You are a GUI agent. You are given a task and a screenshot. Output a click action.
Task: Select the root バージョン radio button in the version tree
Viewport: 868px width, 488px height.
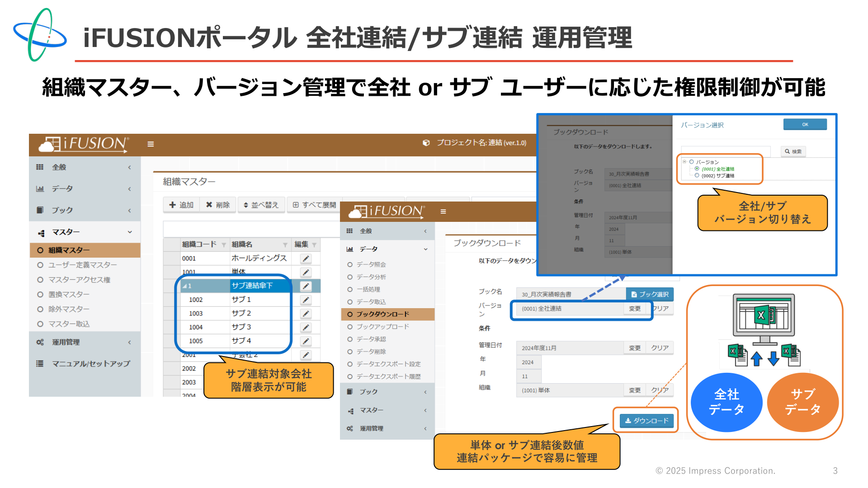(691, 162)
